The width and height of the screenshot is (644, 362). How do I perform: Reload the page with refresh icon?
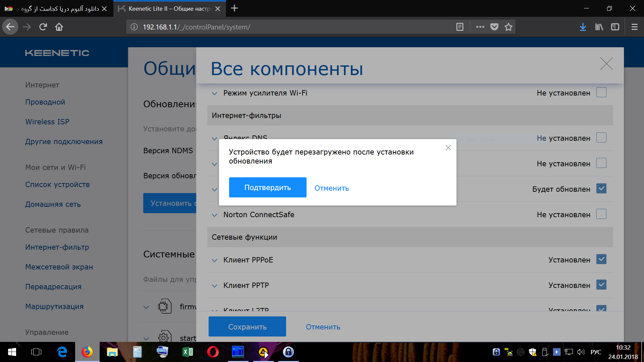pos(43,27)
